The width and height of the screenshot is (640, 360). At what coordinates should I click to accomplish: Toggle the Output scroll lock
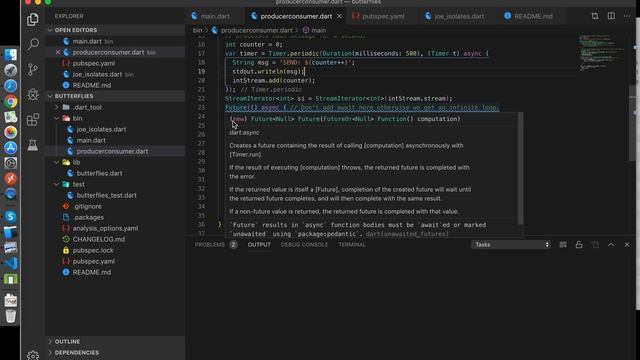pos(579,244)
